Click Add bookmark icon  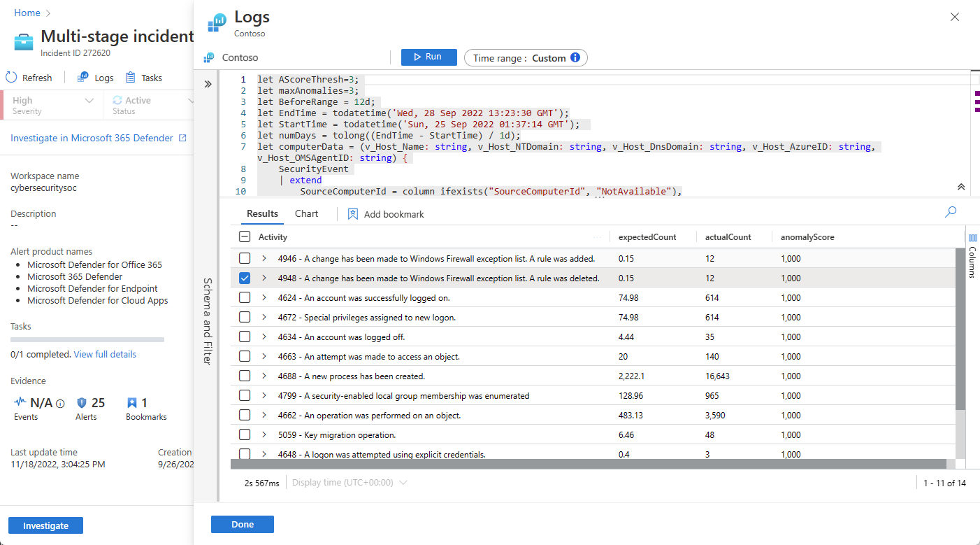click(x=353, y=214)
